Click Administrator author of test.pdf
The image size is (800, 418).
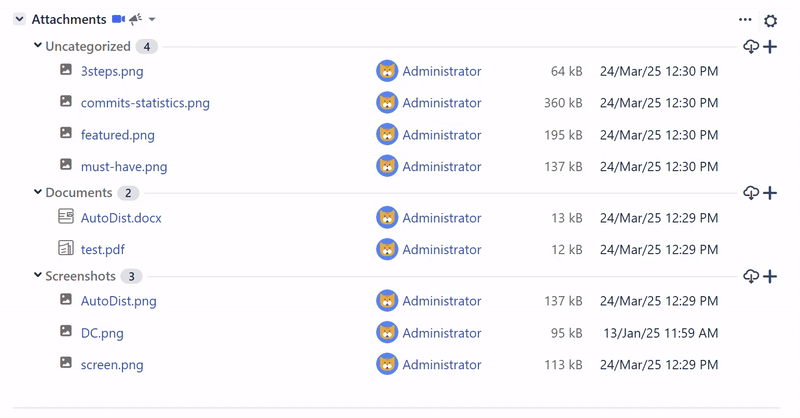[x=442, y=250]
